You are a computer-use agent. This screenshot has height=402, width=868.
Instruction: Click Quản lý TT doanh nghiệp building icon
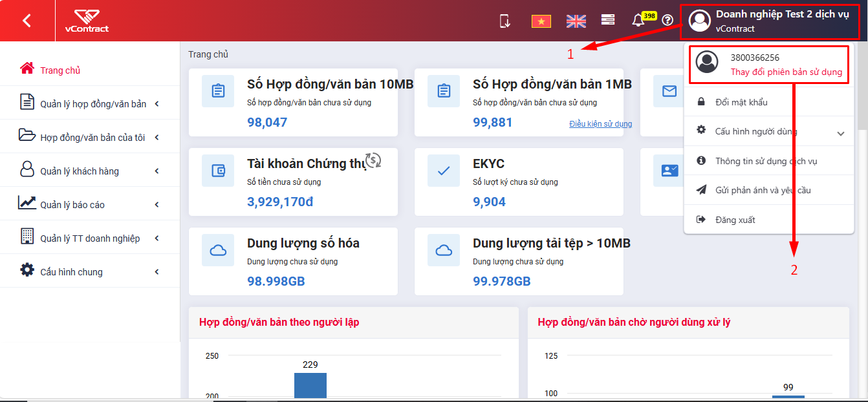[x=27, y=236]
